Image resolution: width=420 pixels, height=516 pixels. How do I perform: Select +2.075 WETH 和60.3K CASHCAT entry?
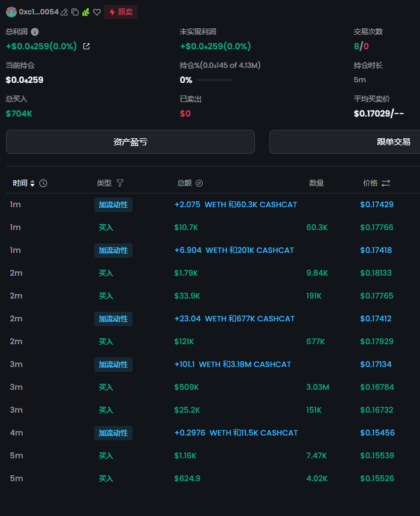[236, 204]
